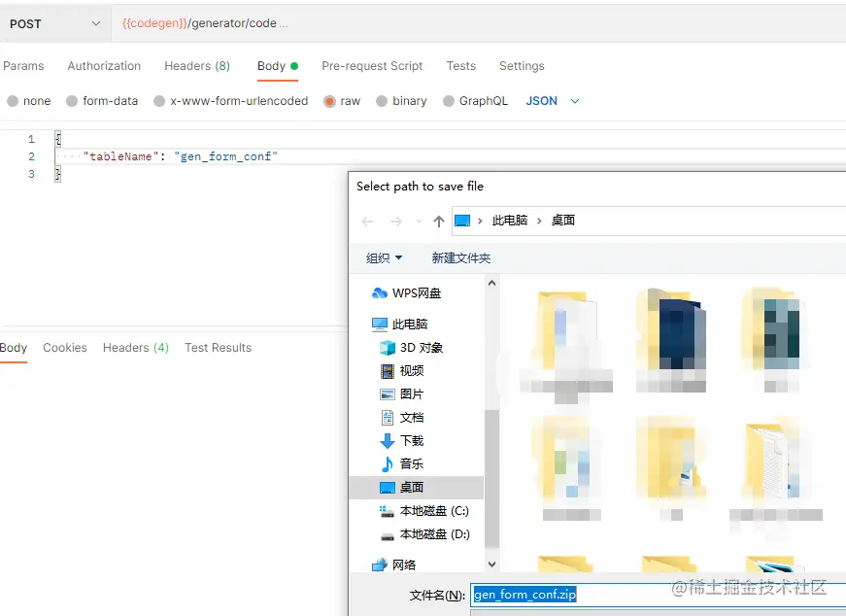Select 此电脑 in the navigation tree

coord(400,324)
